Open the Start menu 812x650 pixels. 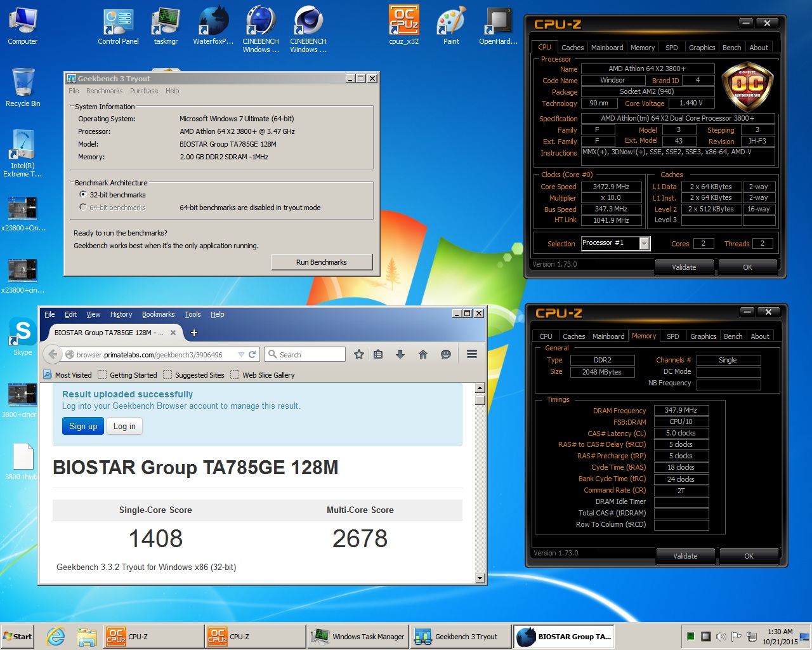tap(18, 636)
